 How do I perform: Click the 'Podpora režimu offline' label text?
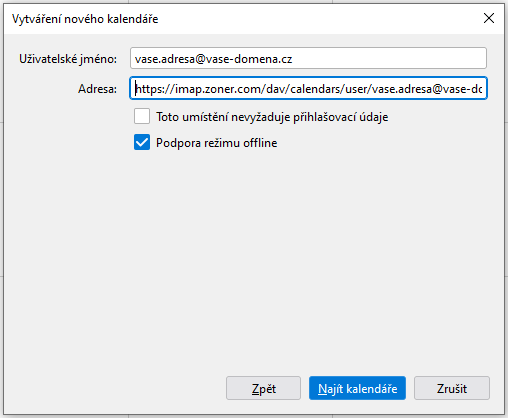point(217,143)
